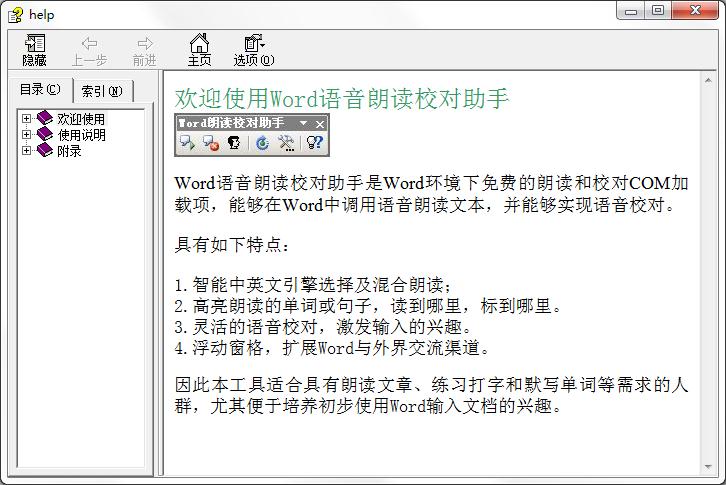726x485 pixels.
Task: Select the 使用说明 topic
Action: coord(81,135)
